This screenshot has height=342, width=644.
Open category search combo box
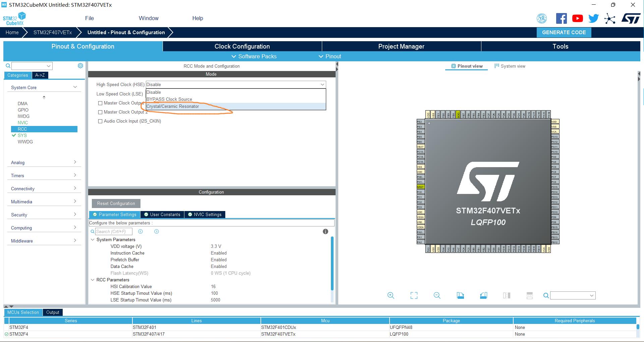(x=32, y=66)
